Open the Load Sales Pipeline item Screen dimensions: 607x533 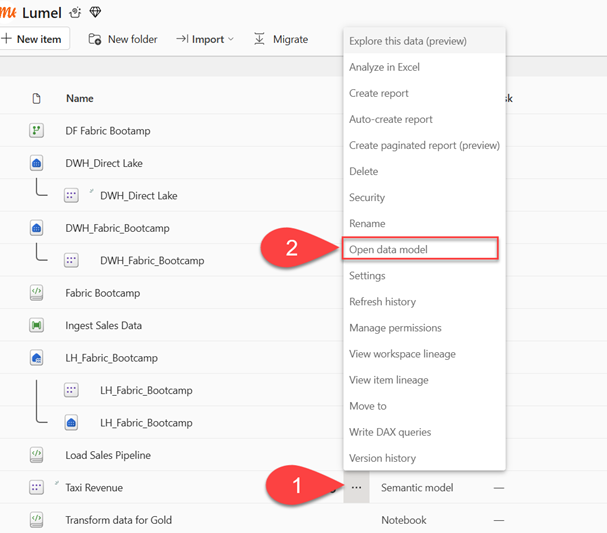pyautogui.click(x=108, y=455)
